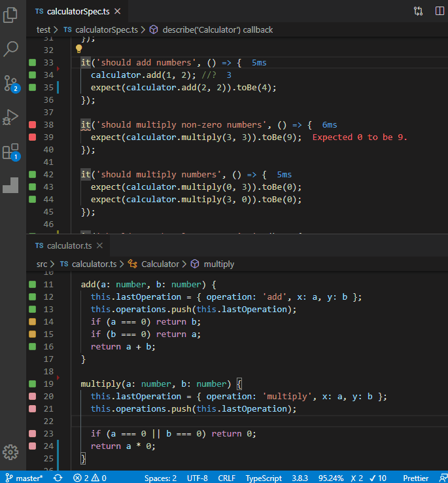Click the red failing indicator at line 38
This screenshot has width=448, height=483.
pyautogui.click(x=32, y=124)
